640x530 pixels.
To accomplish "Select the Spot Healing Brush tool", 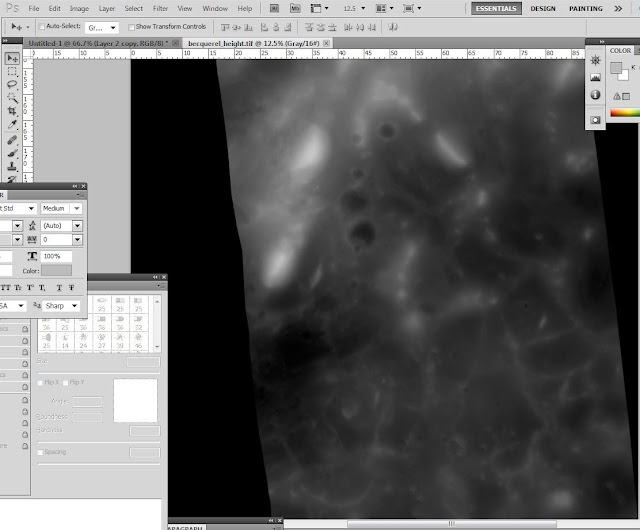I will tap(12, 140).
